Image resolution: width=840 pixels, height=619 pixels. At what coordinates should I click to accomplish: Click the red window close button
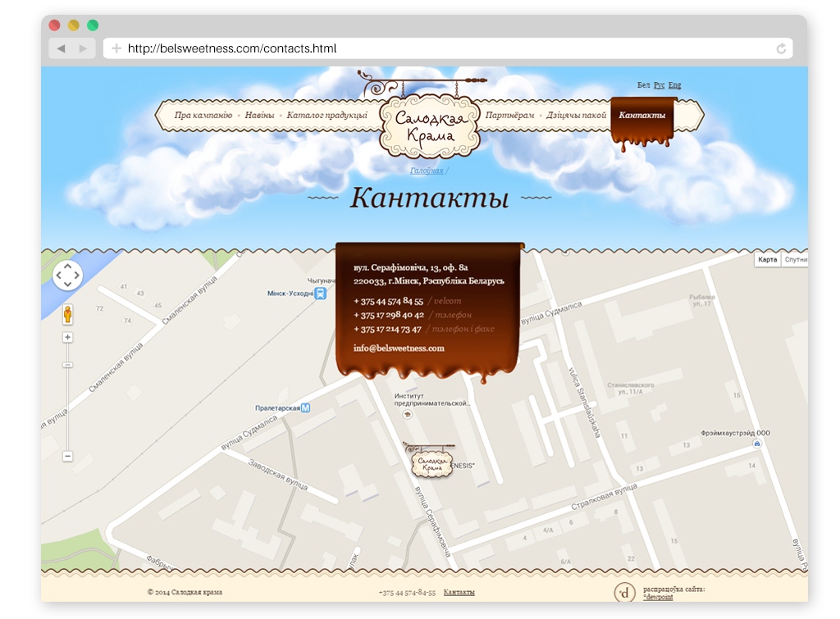(54, 25)
